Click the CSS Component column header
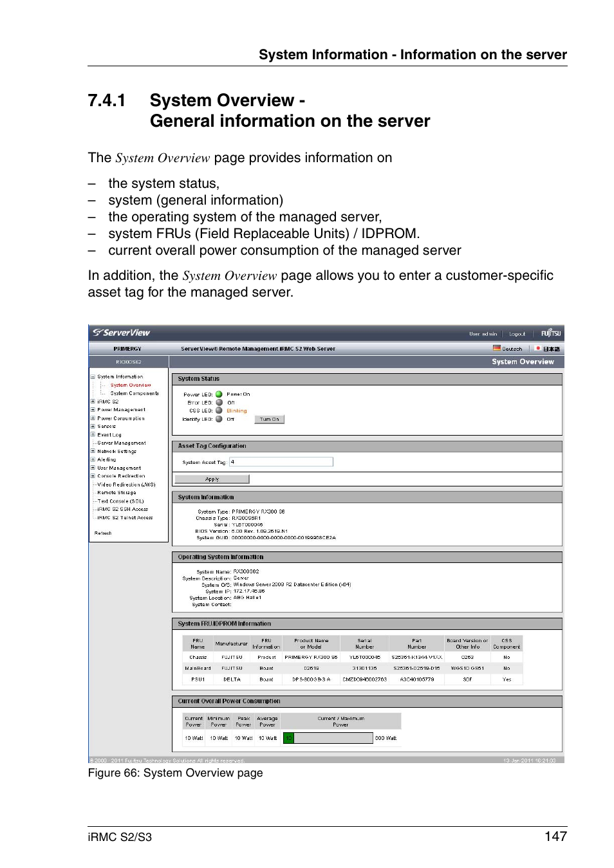Viewport: 614px width, 868px height. click(507, 644)
